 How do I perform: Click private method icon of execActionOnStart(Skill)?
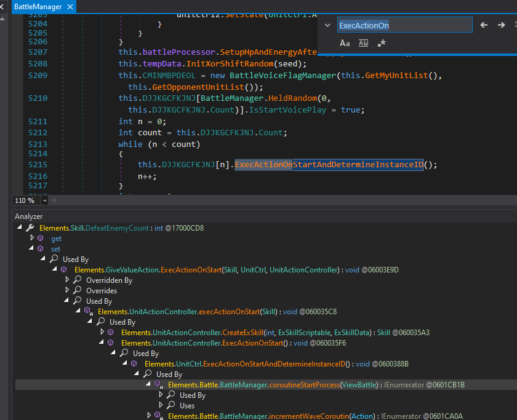pyautogui.click(x=88, y=311)
